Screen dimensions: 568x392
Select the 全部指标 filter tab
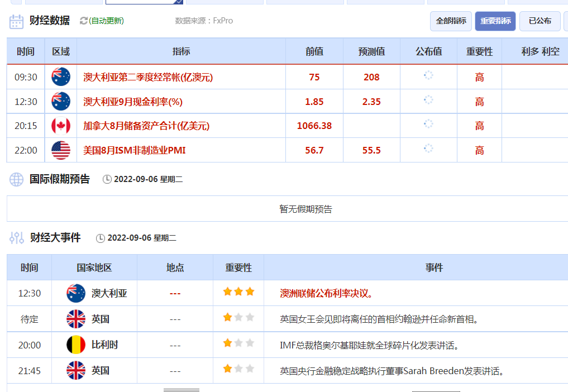[451, 21]
